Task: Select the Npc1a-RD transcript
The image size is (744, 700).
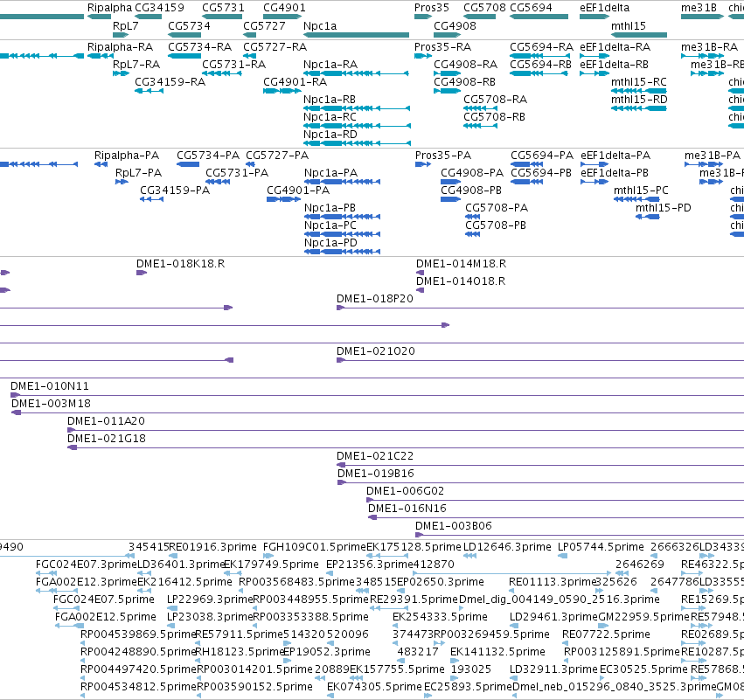Action: [x=357, y=143]
